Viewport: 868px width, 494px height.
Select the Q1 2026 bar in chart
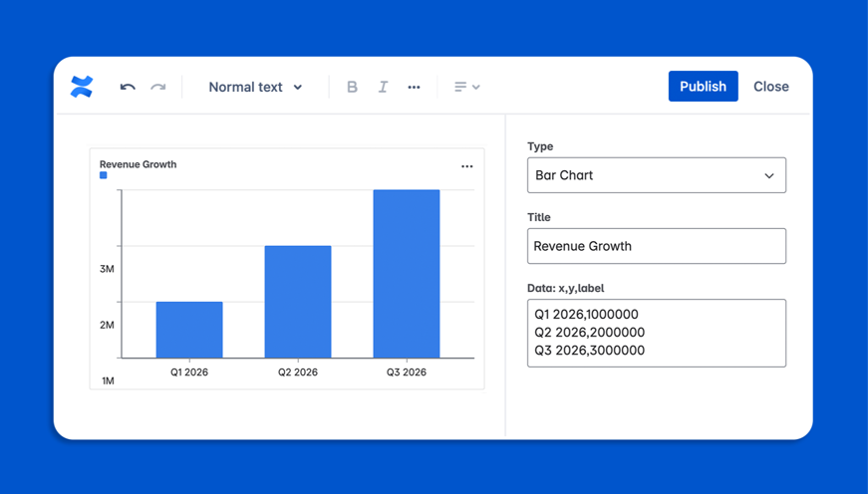tap(189, 330)
